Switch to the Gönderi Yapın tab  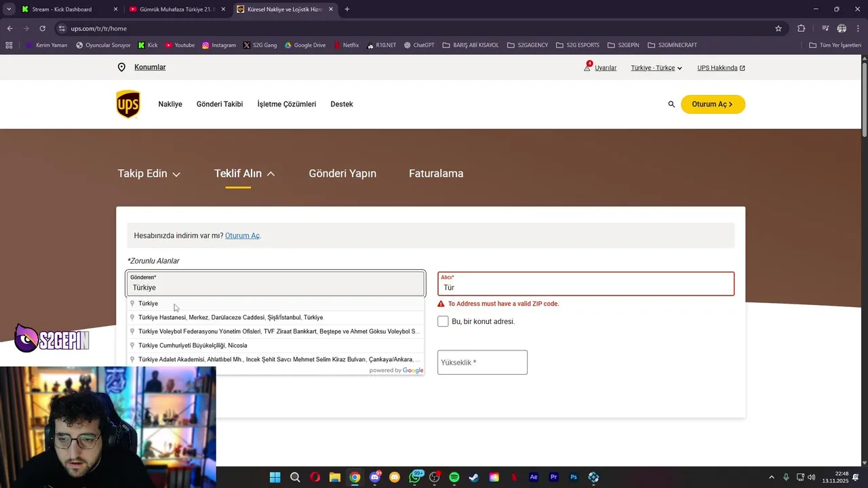tap(342, 174)
